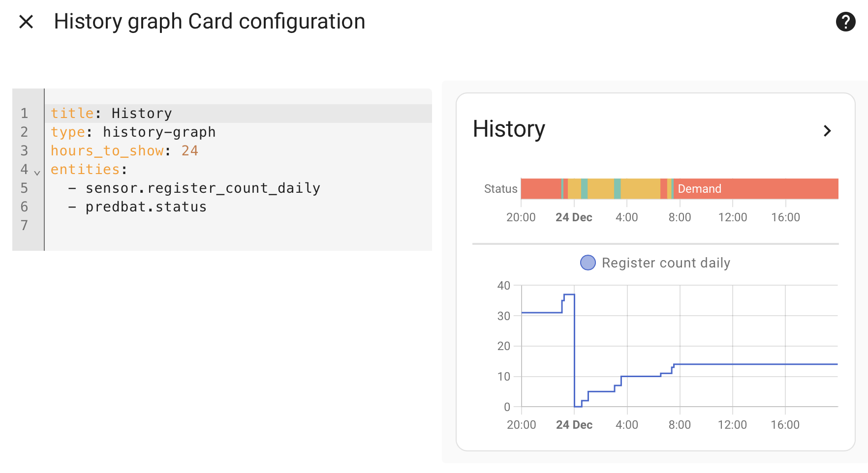
Task: Place cursor on hours_to_show value 24
Action: (x=190, y=150)
